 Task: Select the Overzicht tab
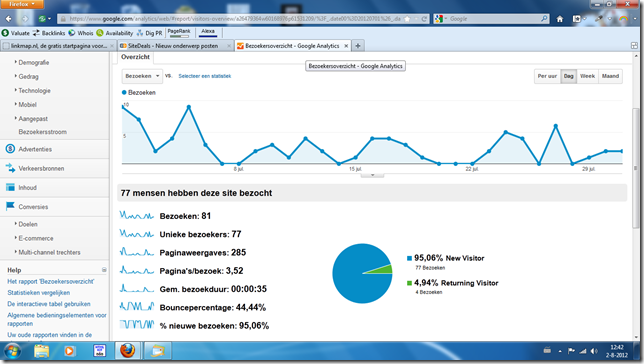coord(136,57)
